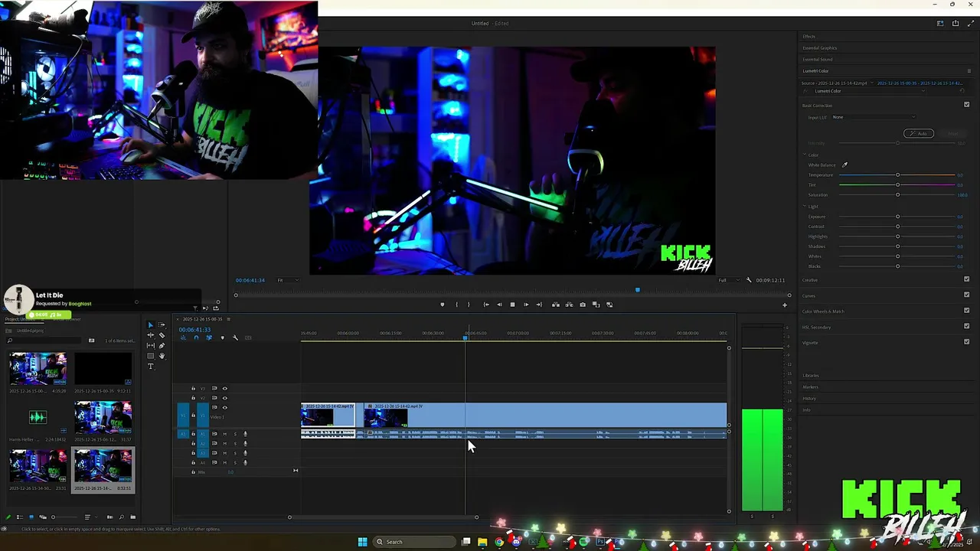Solo audio track A2
This screenshot has height=551, width=980.
pos(235,443)
